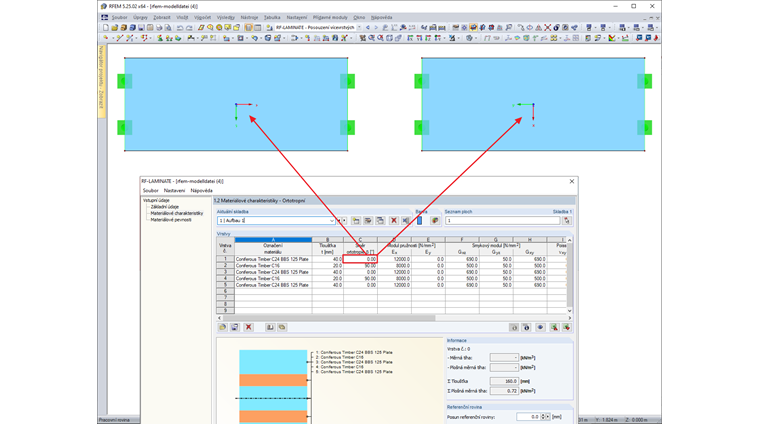The width and height of the screenshot is (760, 424).
Task: Select Materiálové pevnosti tree item
Action: (171, 220)
